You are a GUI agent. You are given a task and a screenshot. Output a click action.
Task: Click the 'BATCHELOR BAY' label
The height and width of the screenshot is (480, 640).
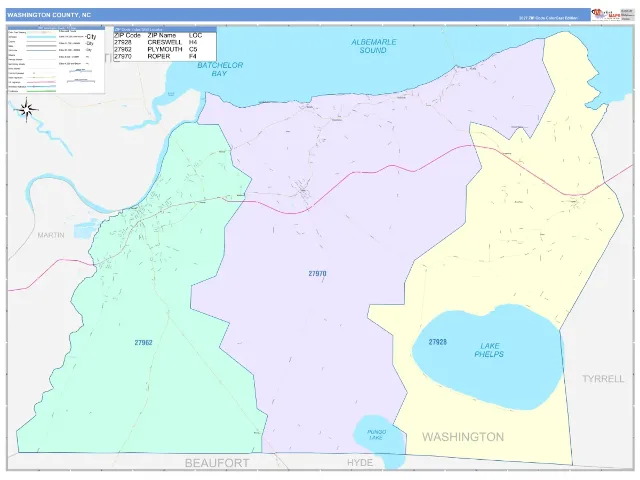pyautogui.click(x=220, y=69)
